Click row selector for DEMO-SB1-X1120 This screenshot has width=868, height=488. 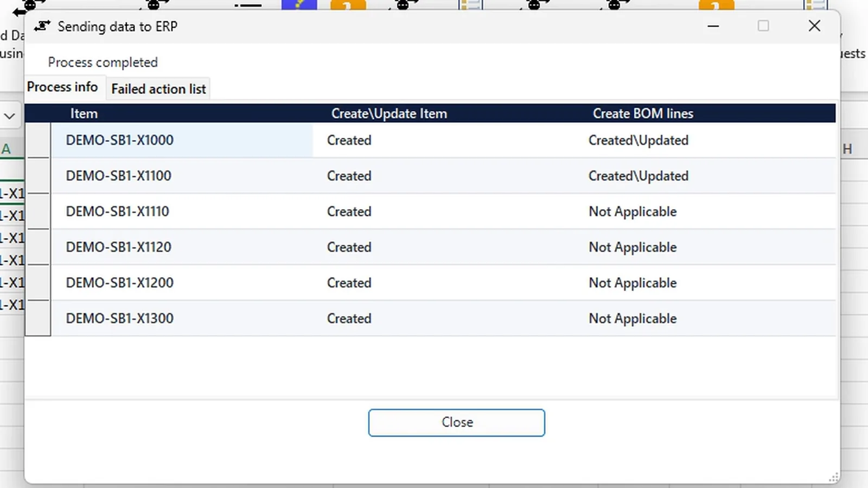[x=38, y=247]
